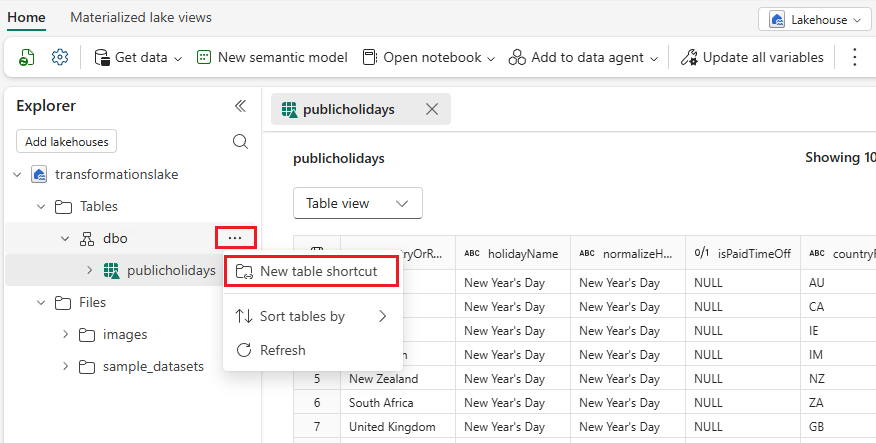This screenshot has height=443, width=876.
Task: Collapse the Tables folder chevron
Action: (x=41, y=207)
